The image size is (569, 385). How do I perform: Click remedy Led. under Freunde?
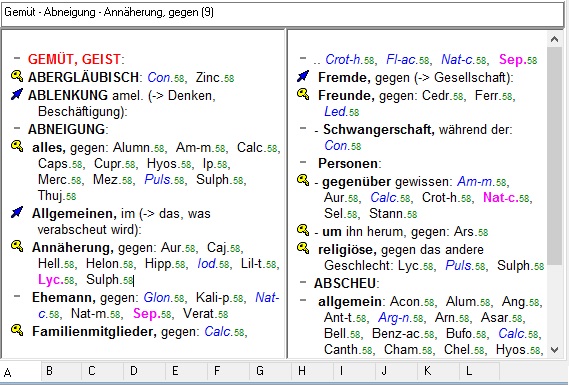(x=336, y=112)
